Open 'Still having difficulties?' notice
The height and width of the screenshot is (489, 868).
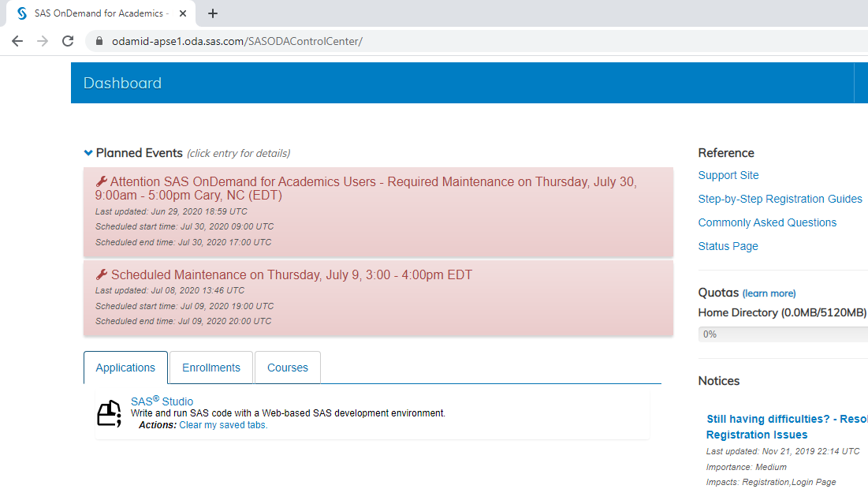(x=787, y=427)
